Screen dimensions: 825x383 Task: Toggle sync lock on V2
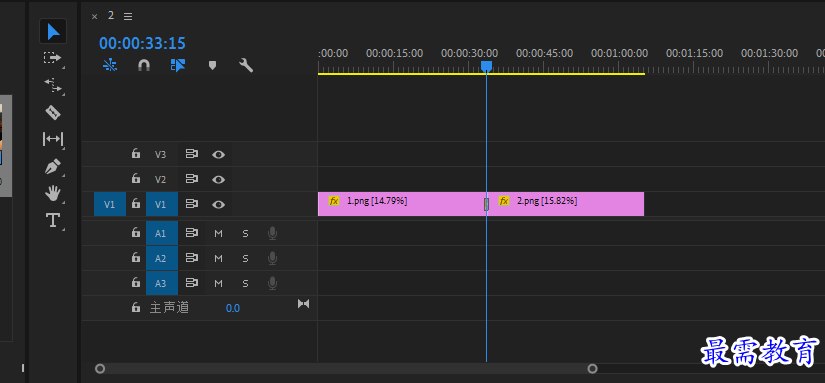coord(192,179)
